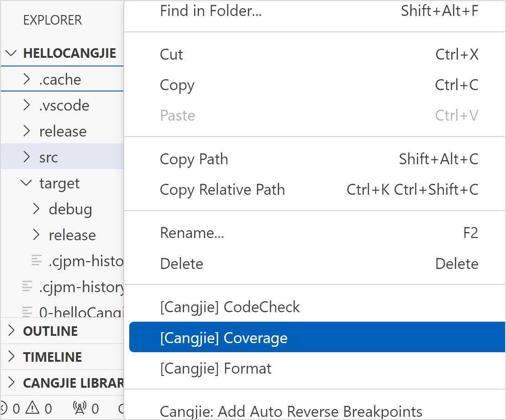Select the src folder in the explorer
Screen dimensions: 506x420
click(48, 157)
